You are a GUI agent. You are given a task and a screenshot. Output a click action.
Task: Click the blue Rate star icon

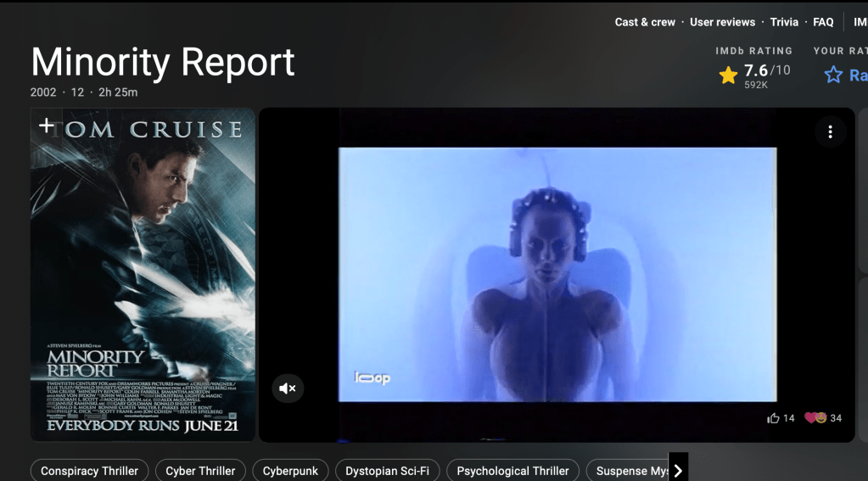tap(833, 76)
